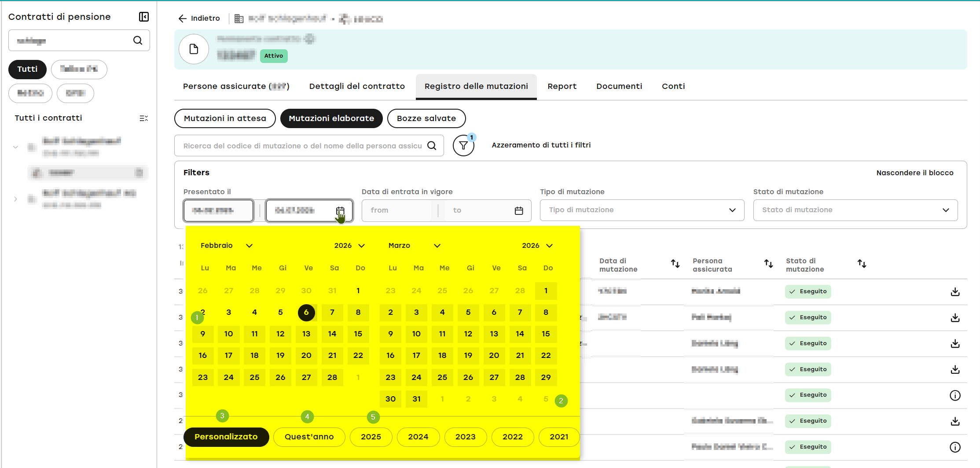Select the 2025 year preset

(371, 437)
